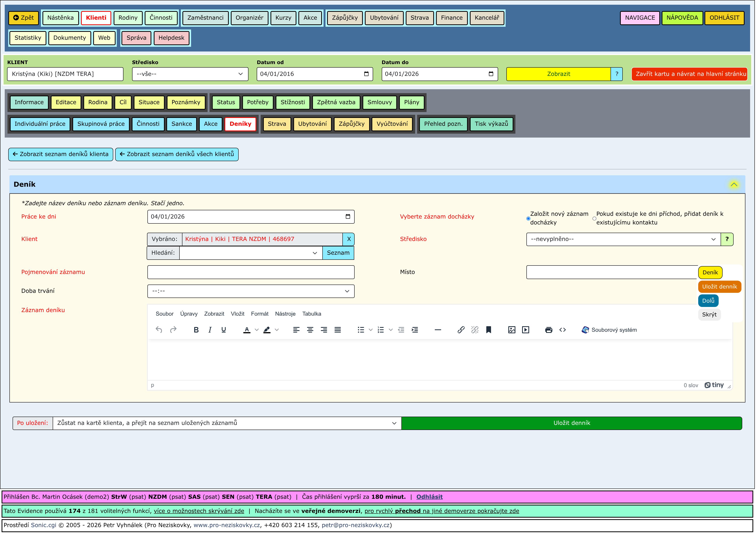
Task: Open the Po uložení action dropdown
Action: pyautogui.click(x=227, y=423)
